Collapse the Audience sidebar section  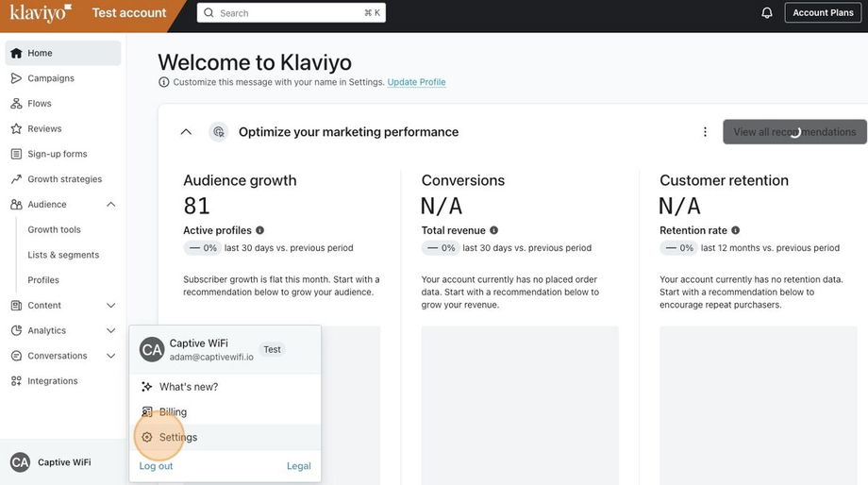tap(111, 205)
